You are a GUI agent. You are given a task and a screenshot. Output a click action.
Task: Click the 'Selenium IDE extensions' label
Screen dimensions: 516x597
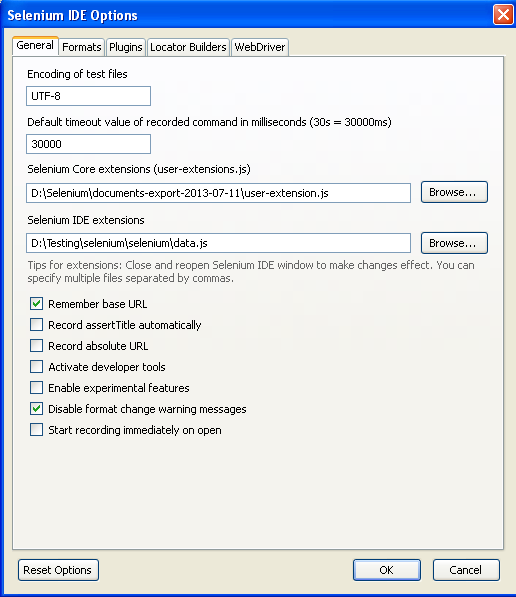point(86,220)
